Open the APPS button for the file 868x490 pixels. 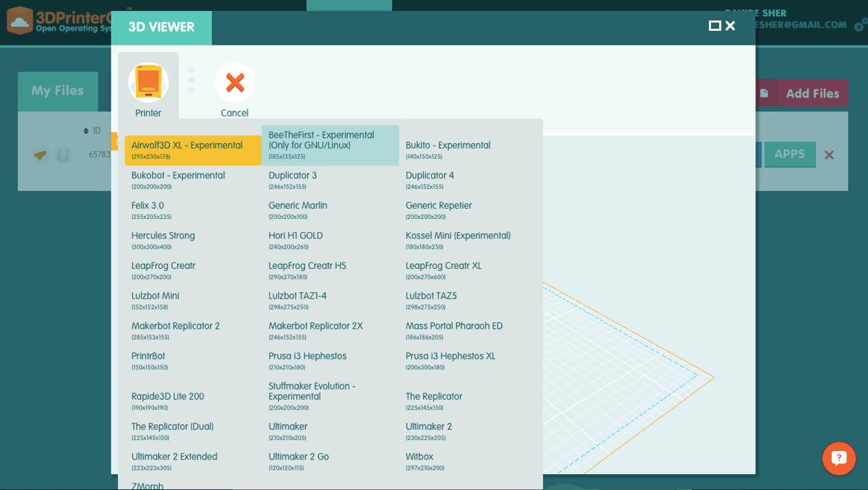click(x=789, y=154)
